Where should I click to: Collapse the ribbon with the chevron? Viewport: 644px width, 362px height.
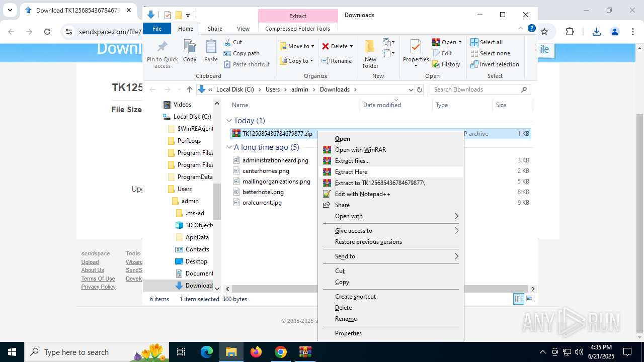click(521, 29)
